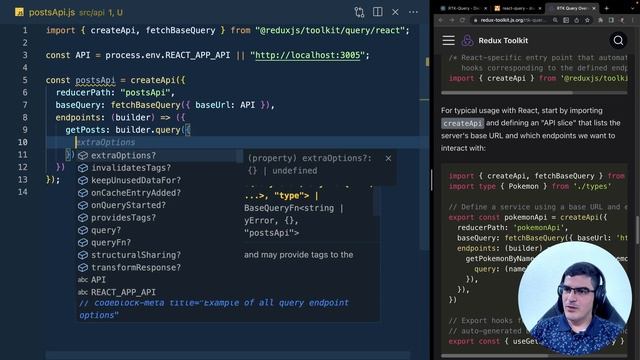The image size is (640, 360).
Task: Open changes compare icon in editor toolbar
Action: (x=359, y=12)
